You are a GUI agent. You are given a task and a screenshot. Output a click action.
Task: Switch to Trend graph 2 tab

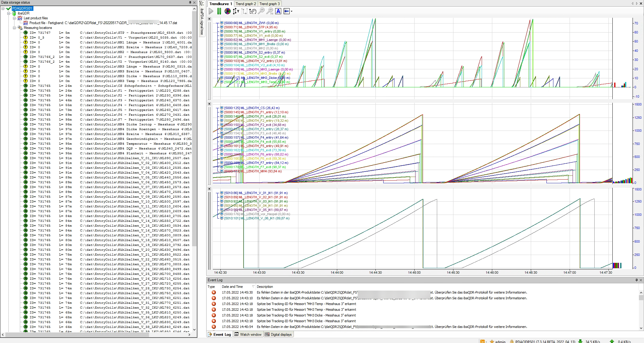[x=246, y=4]
